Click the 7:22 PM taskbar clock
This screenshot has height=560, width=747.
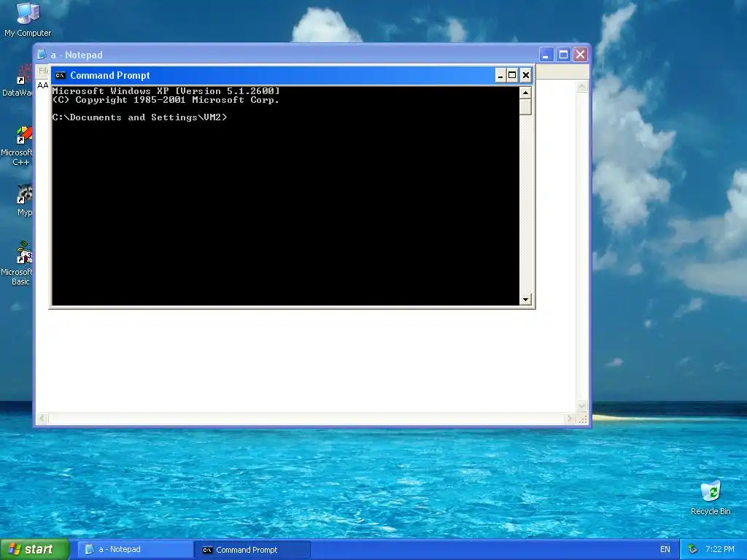click(x=720, y=550)
